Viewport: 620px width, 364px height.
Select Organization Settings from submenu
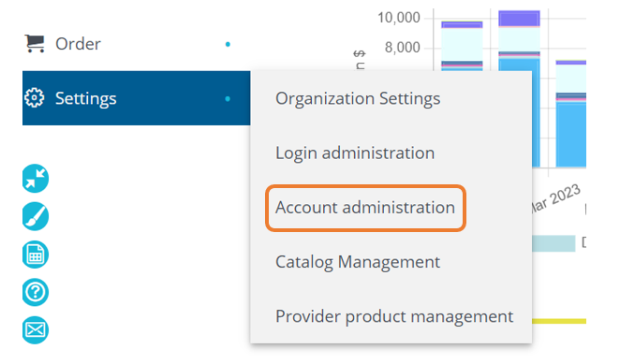[x=358, y=98]
